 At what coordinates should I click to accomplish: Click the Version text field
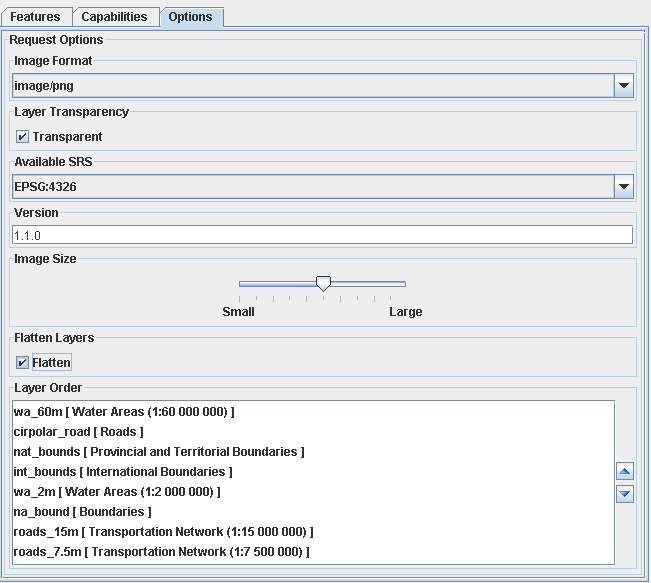coord(322,235)
